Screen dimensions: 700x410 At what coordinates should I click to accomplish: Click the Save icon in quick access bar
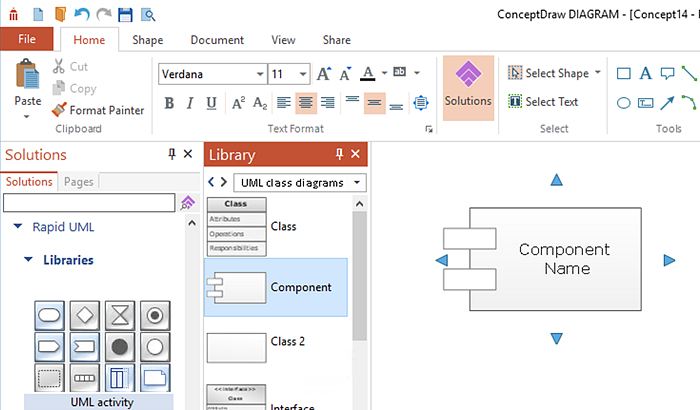125,15
